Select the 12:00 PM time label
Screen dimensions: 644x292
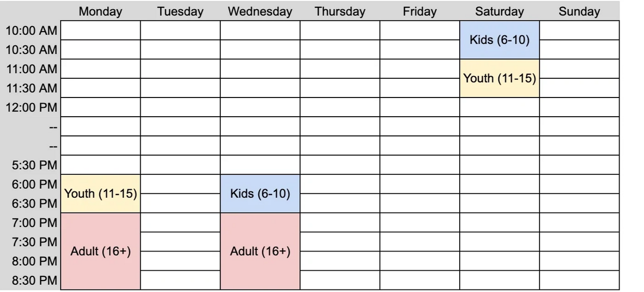pyautogui.click(x=31, y=107)
